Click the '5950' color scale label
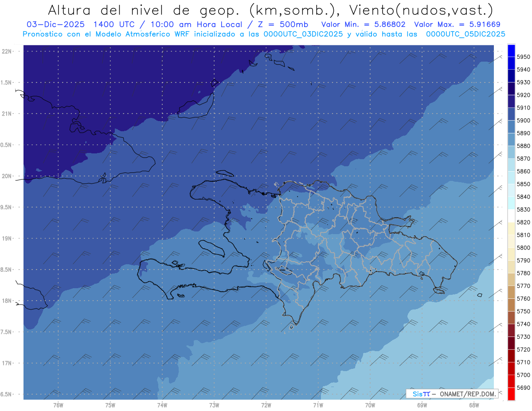 click(x=523, y=57)
